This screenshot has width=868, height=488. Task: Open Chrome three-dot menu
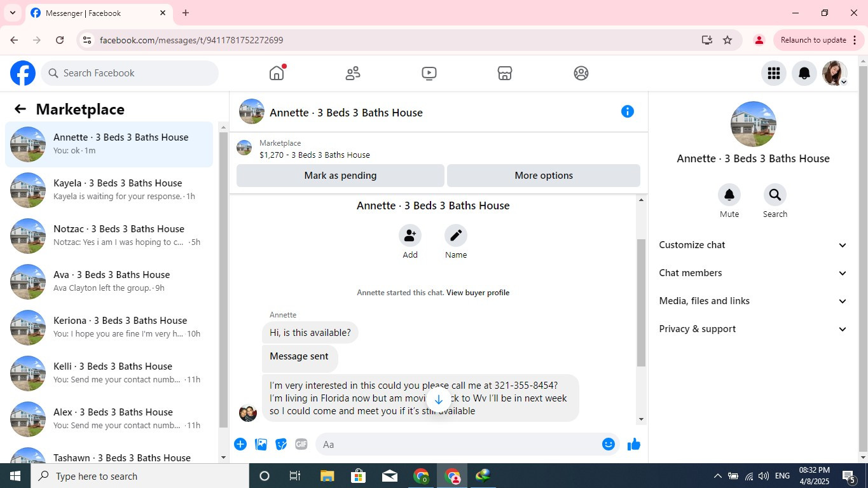[x=855, y=40]
